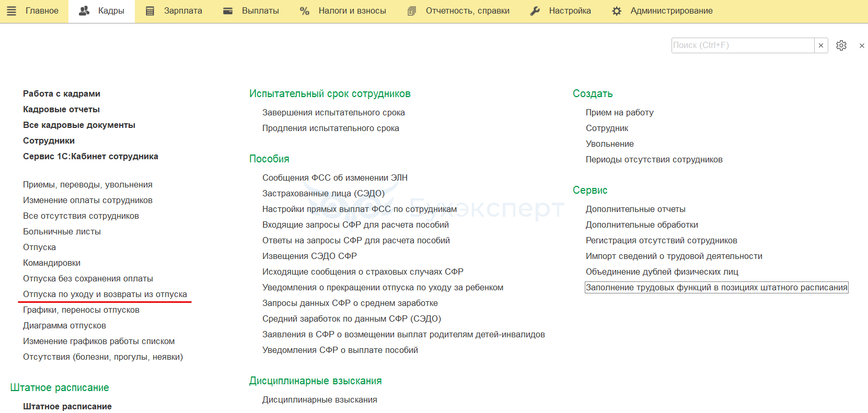Switch to Отчетность, справки tab
The height and width of the screenshot is (413, 868).
[468, 11]
